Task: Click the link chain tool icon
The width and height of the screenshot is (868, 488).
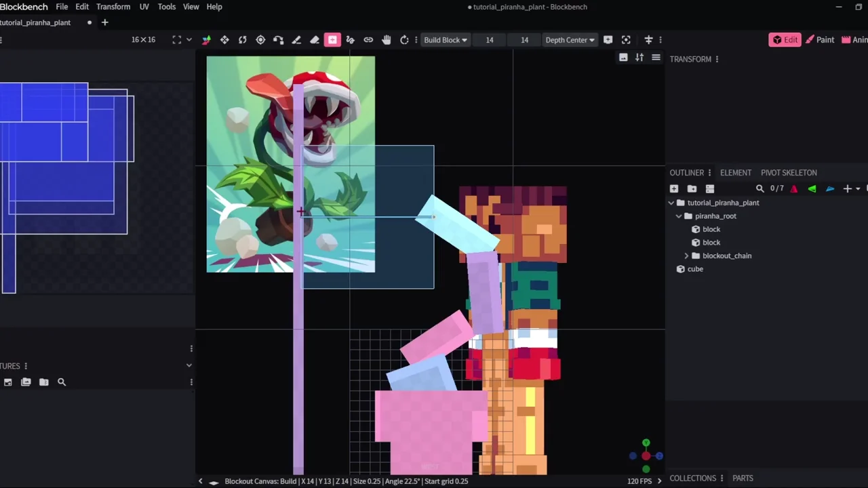Action: tap(368, 40)
